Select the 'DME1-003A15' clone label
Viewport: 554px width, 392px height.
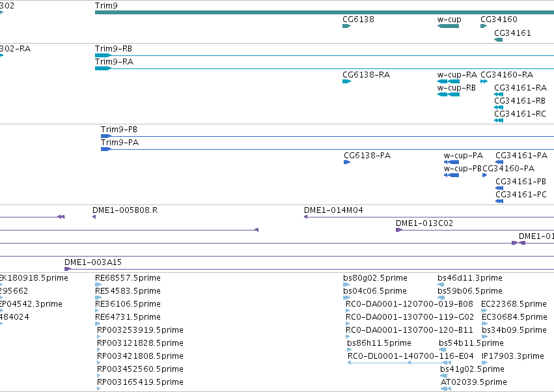[92, 262]
